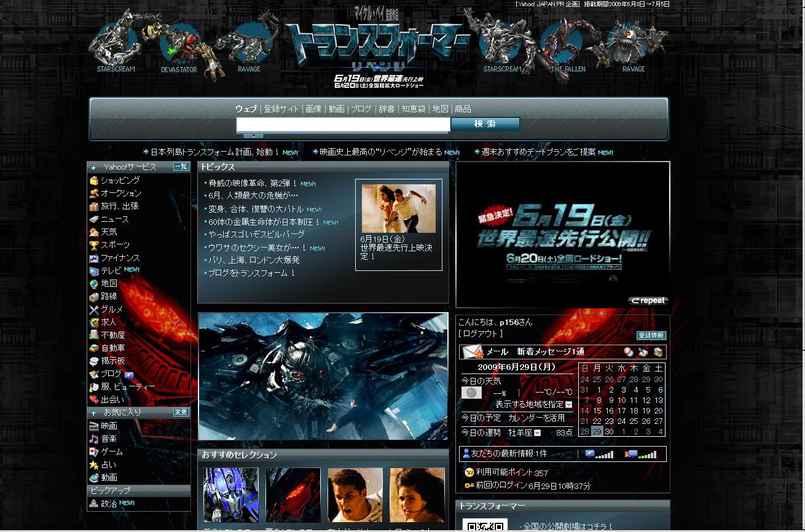Open 脅威の映像革命、第2弾！ topic link
Screen dimensions: 805x532
[x=253, y=183]
